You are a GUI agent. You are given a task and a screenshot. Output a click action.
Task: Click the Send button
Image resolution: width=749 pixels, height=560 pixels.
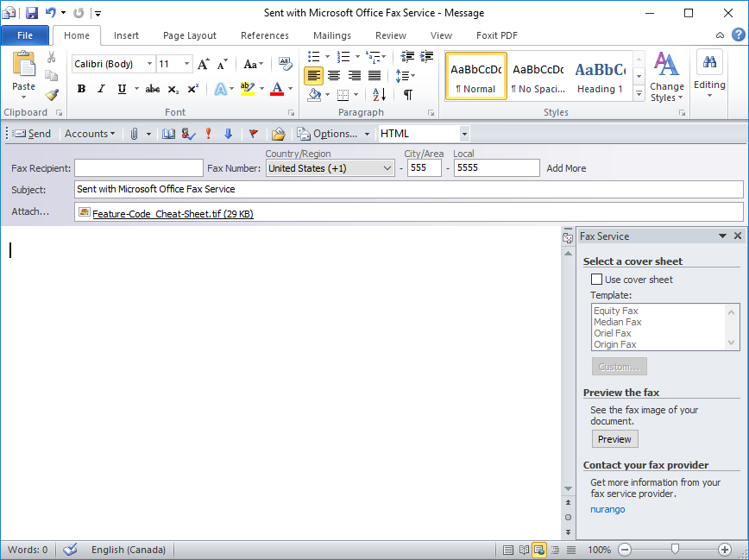(x=32, y=134)
